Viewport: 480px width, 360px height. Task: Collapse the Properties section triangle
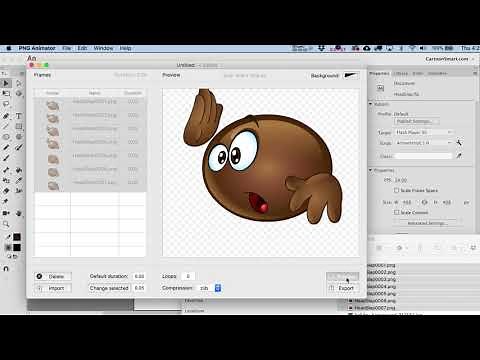point(370,170)
